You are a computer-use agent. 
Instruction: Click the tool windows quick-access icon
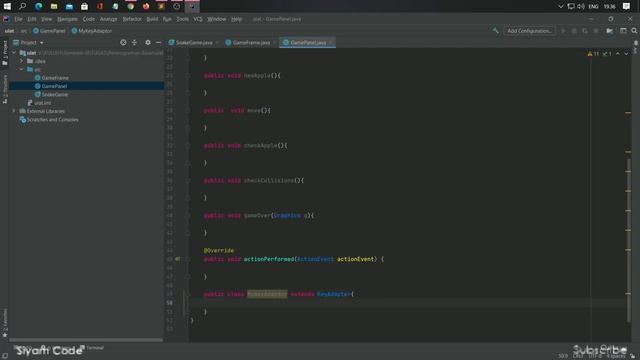coord(5,356)
